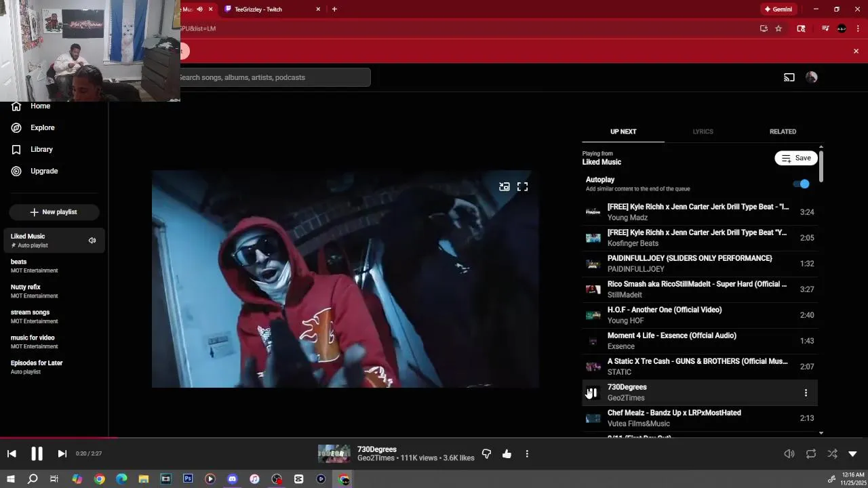
Task: Play A Static X Tre Cash track
Action: 700,367
